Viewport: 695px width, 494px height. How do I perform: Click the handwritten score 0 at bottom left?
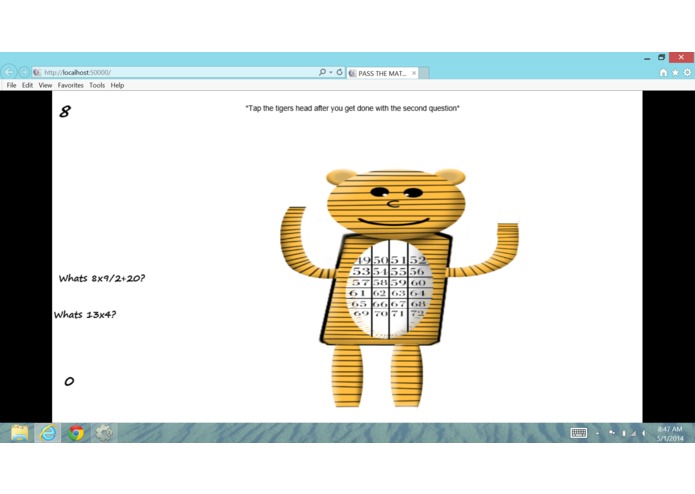69,381
